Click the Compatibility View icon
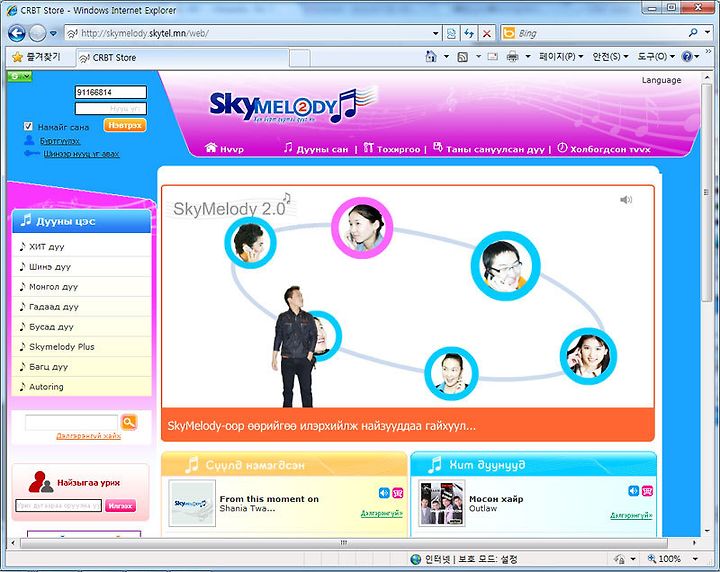720x572 pixels. (x=451, y=34)
